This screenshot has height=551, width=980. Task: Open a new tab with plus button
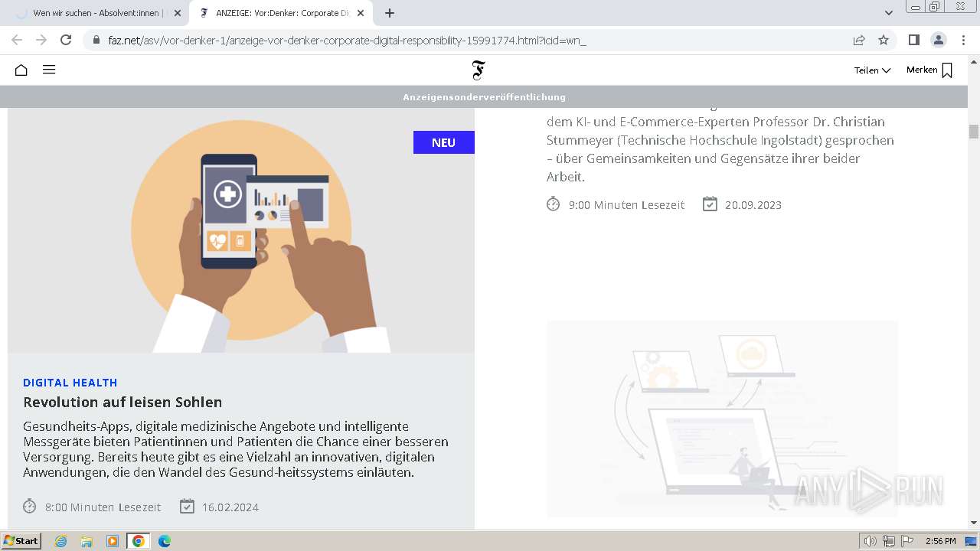click(390, 13)
